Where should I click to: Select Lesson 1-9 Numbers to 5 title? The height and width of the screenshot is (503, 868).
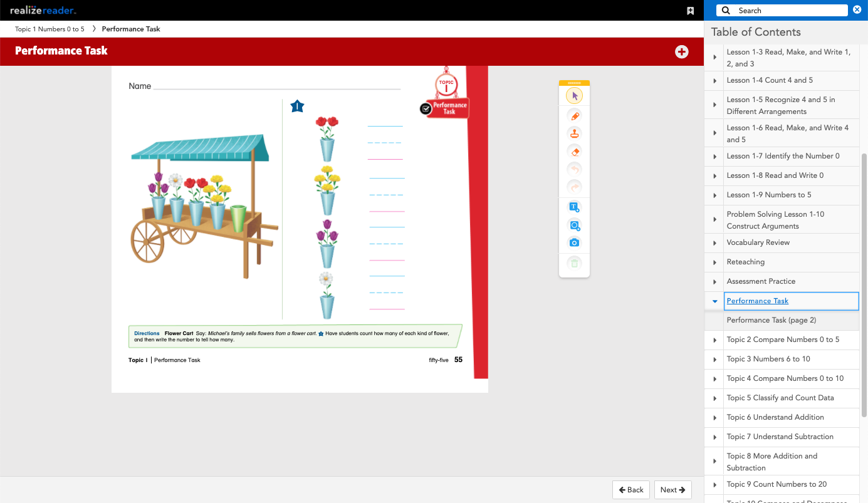coord(769,195)
